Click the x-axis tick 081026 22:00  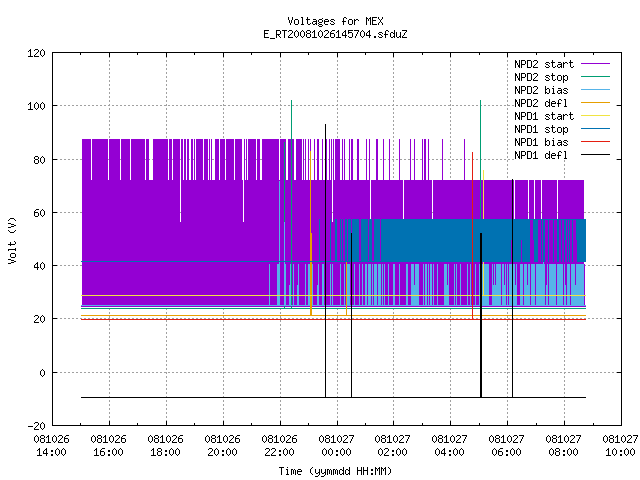click(279, 446)
